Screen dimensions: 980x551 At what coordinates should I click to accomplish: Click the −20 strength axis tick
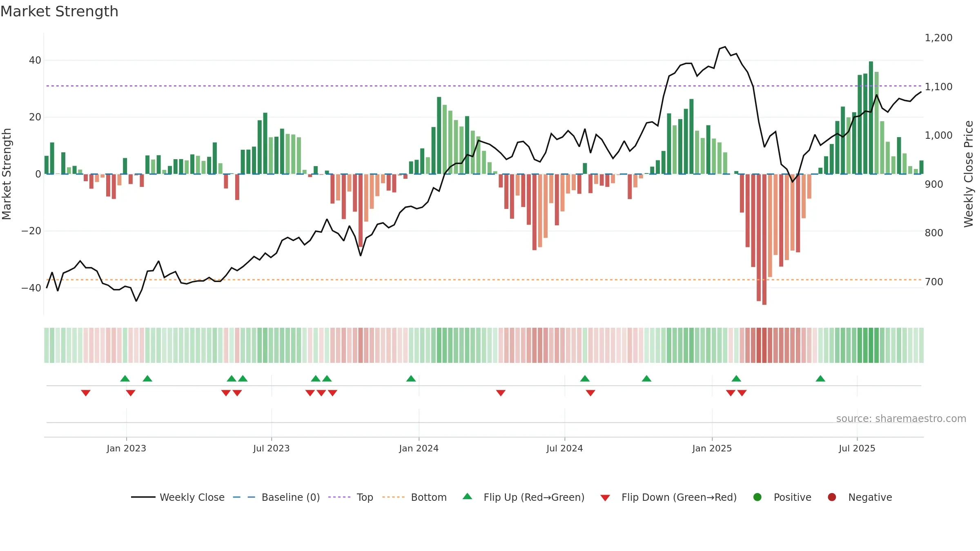(x=31, y=231)
